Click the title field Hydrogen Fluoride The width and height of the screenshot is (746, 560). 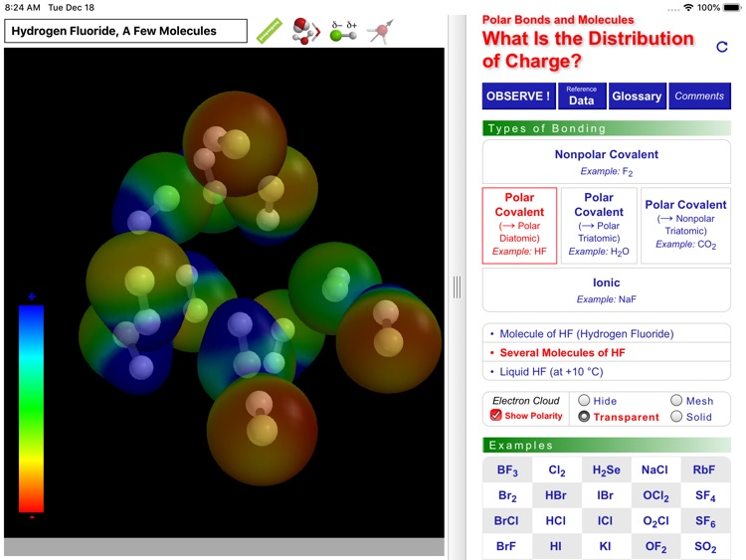pos(125,31)
